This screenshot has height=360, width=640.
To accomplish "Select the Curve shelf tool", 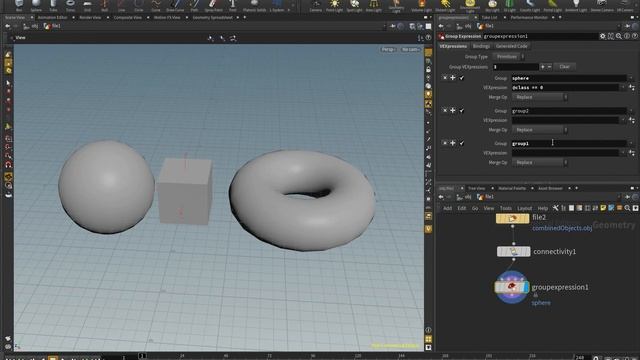I will click(x=156, y=5).
